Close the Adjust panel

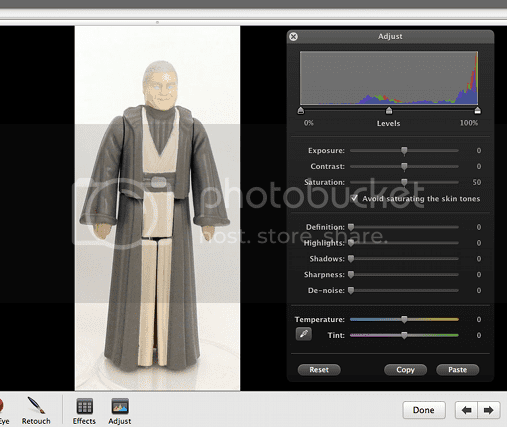pos(293,36)
